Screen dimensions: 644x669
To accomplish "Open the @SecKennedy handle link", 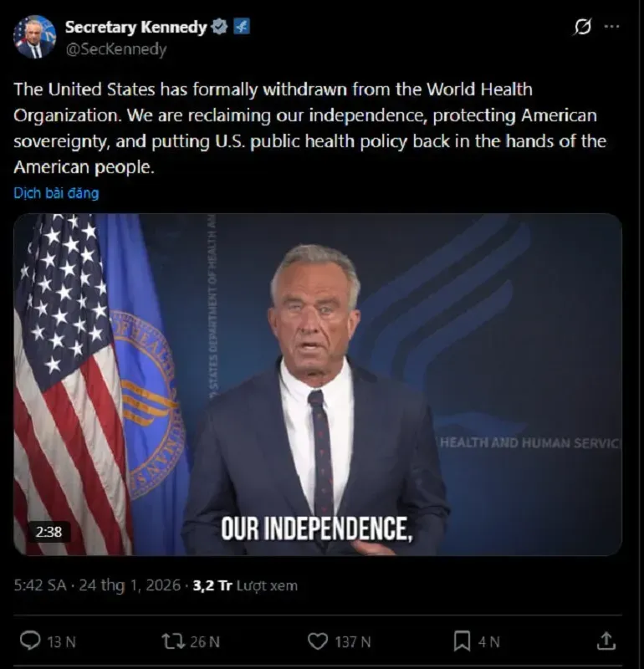I will click(x=115, y=49).
